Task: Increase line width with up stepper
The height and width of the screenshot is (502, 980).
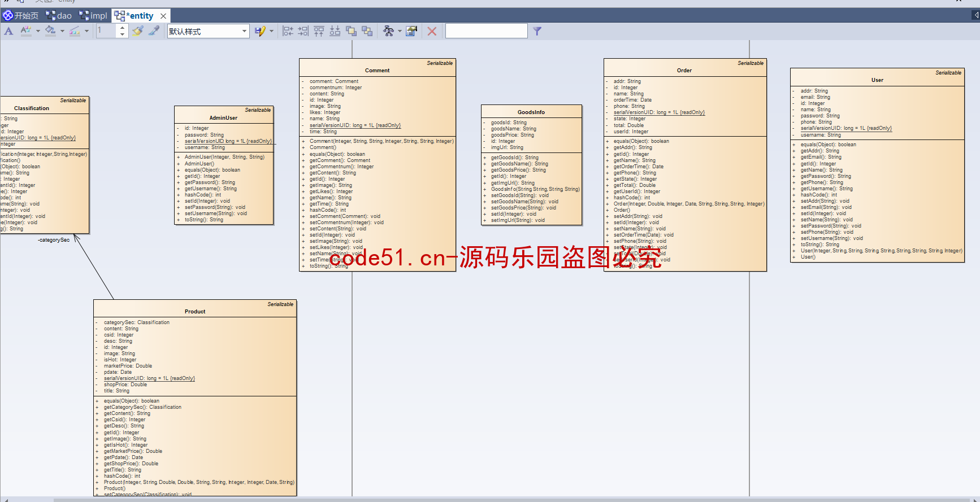Action: pos(123,28)
